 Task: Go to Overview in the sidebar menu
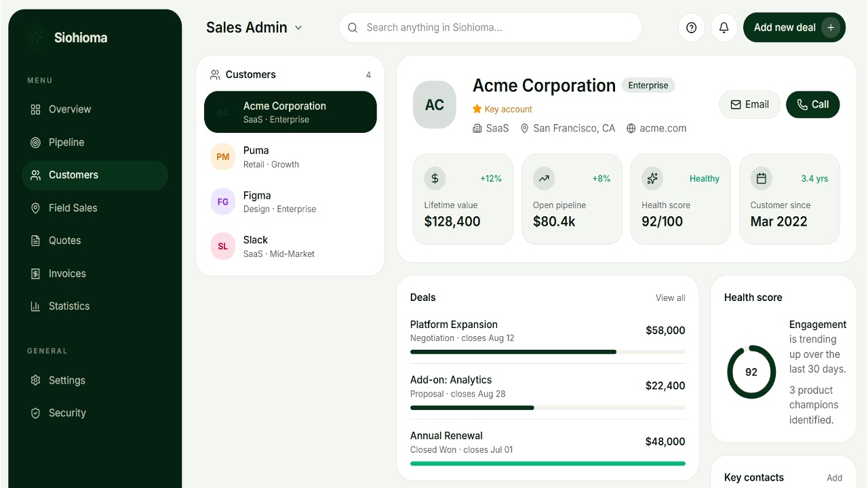(x=95, y=109)
